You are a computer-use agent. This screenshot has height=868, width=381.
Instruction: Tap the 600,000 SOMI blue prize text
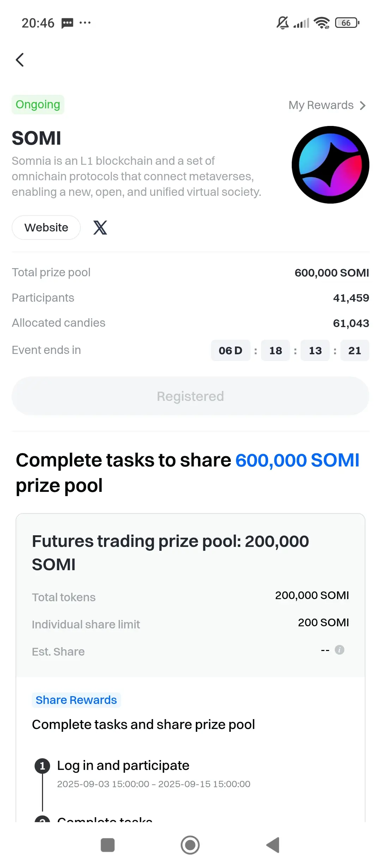pos(297,460)
